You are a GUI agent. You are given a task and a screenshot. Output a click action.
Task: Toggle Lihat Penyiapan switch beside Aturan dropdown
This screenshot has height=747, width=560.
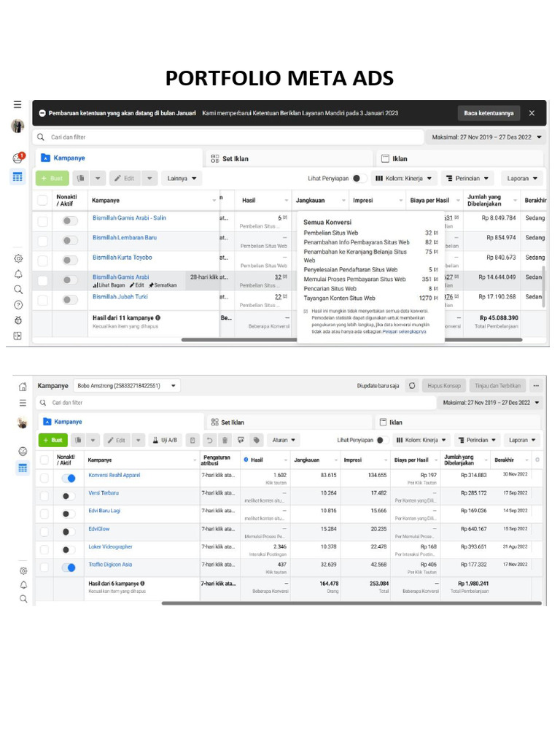coord(382,440)
